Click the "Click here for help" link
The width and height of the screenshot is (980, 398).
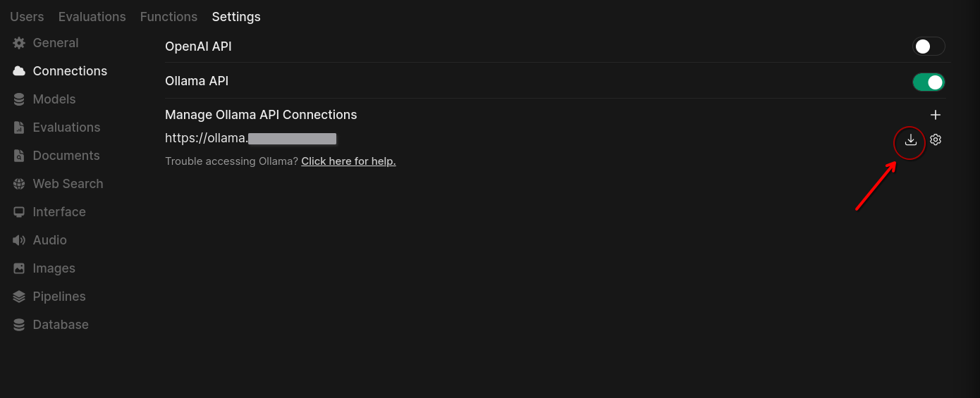click(x=348, y=161)
